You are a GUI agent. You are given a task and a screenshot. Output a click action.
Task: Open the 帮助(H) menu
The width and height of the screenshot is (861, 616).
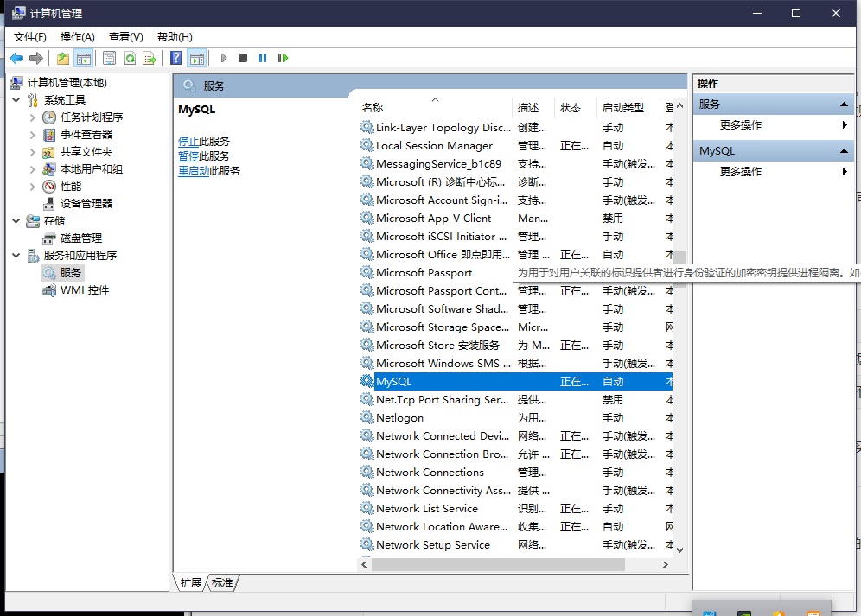[x=175, y=37]
